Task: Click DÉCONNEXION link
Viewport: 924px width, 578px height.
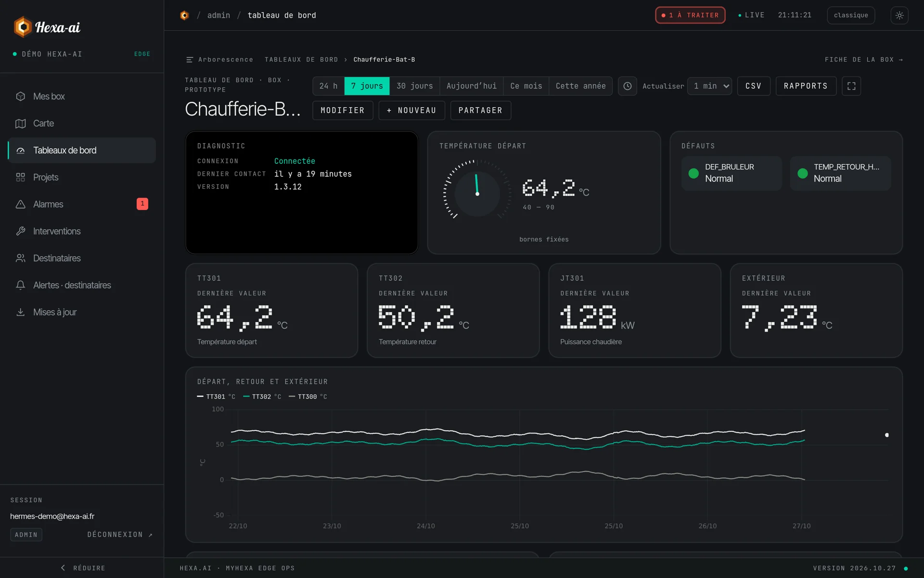Action: point(120,535)
